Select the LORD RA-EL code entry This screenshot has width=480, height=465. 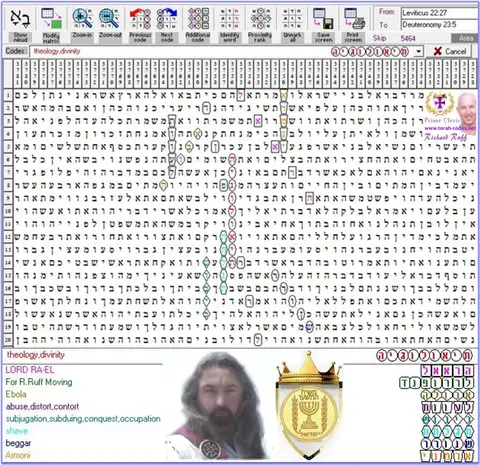(x=30, y=370)
